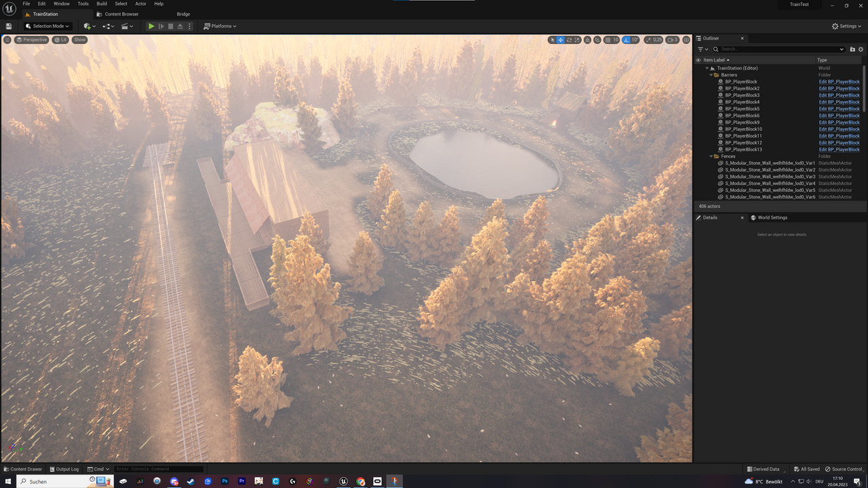
Task: Open the Cmd console type dropdown
Action: [x=98, y=469]
